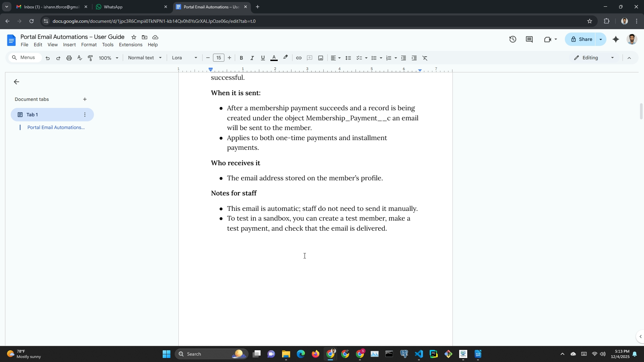
Task: Open the Normal text style dropdown
Action: click(145, 58)
